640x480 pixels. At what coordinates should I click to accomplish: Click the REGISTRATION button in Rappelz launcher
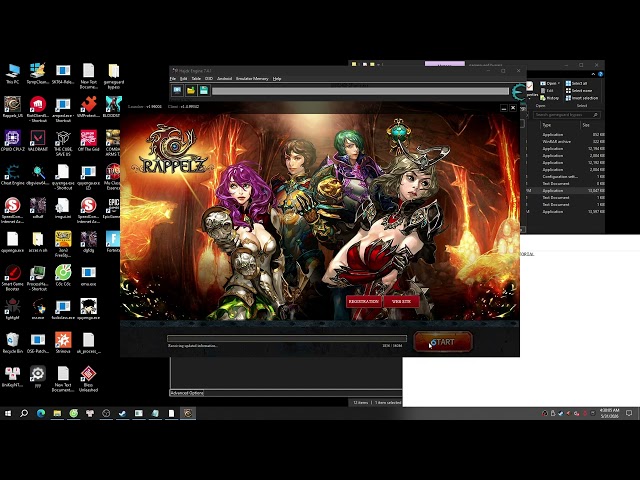point(364,302)
